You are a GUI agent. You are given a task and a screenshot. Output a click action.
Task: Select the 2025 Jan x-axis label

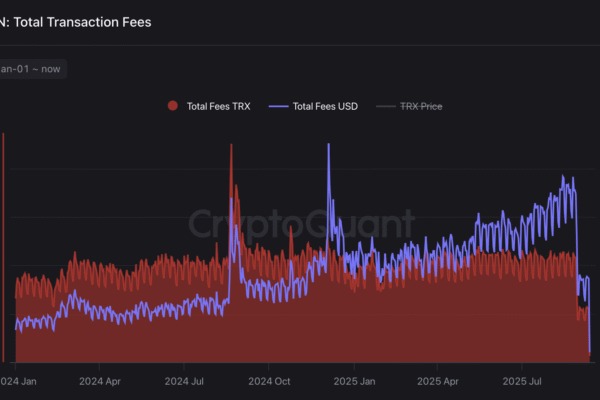353,381
